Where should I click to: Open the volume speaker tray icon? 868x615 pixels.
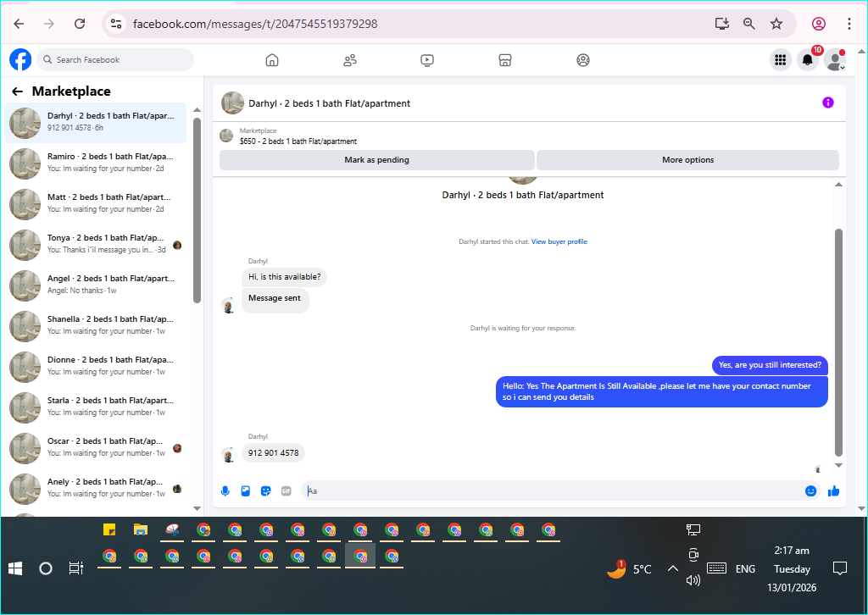coord(693,580)
